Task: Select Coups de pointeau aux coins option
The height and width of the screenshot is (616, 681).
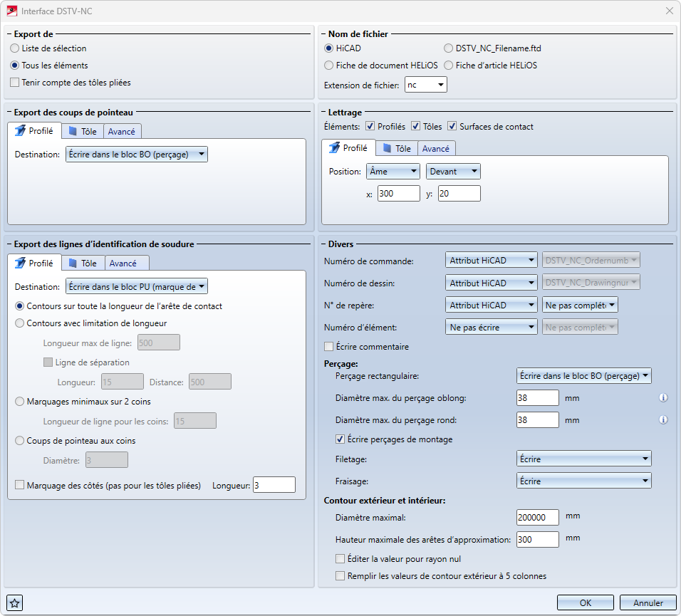Action: pos(20,441)
